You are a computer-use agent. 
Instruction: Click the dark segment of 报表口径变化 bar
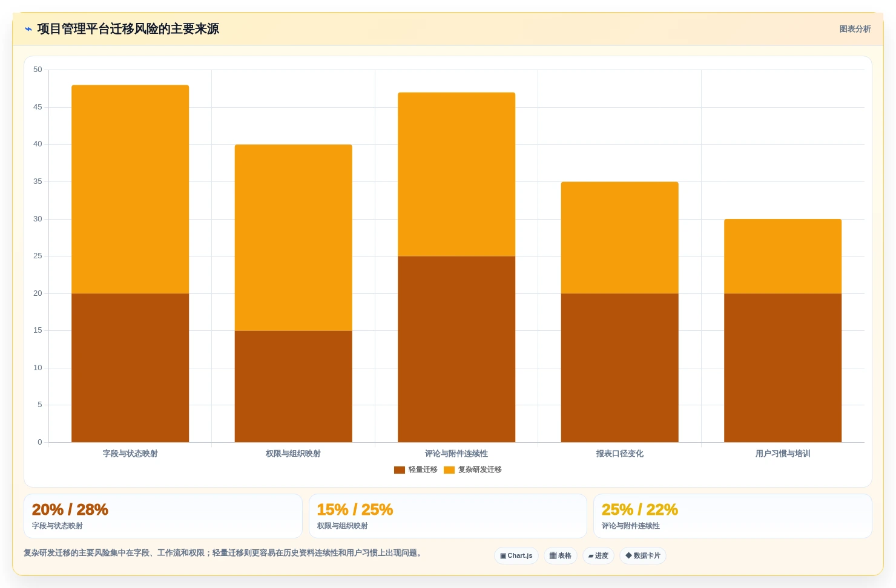pos(620,368)
